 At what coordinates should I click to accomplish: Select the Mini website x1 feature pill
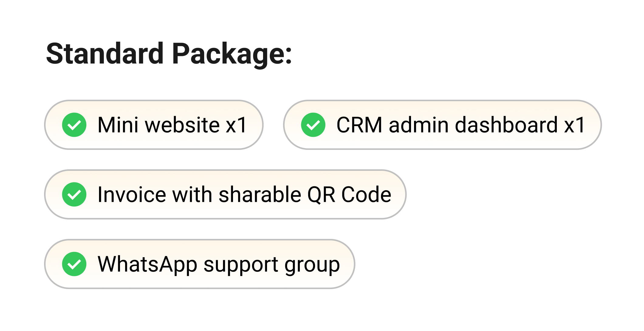154,125
